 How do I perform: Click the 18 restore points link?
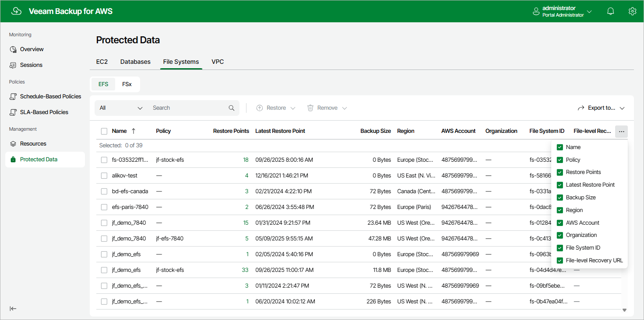246,160
